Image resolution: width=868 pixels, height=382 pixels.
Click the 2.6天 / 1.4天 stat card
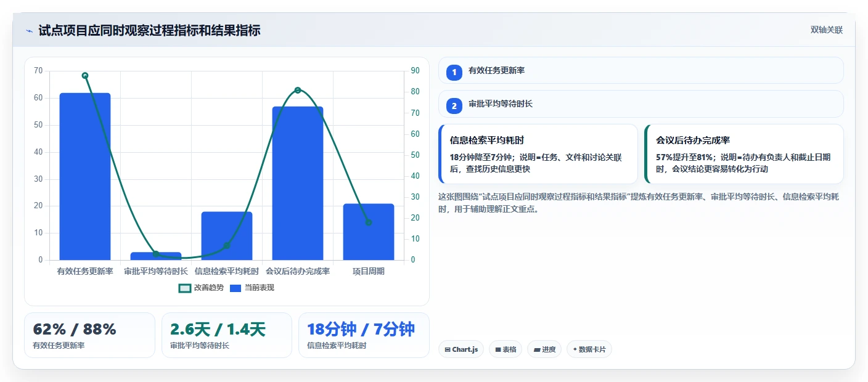226,335
